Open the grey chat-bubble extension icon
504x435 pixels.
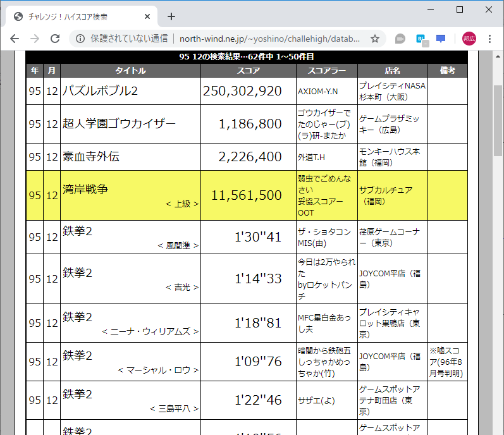400,39
